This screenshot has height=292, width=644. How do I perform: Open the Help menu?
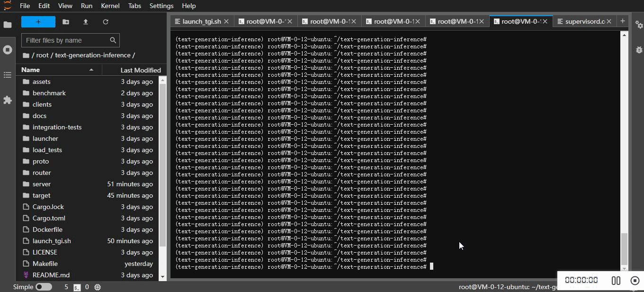click(189, 6)
